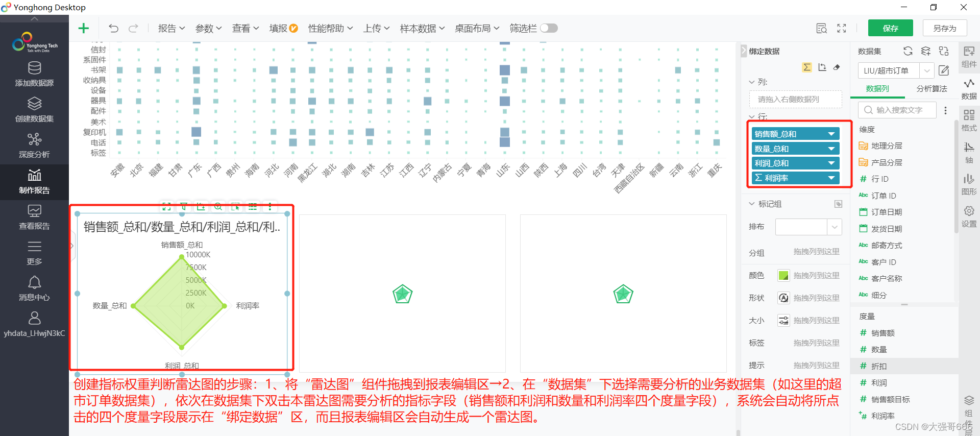
Task: Open the LIU/超市订单 dataset dropdown
Action: click(926, 70)
